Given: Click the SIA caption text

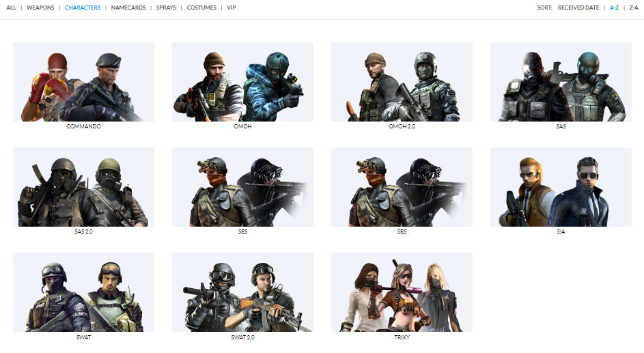Looking at the screenshot, I should pyautogui.click(x=561, y=231).
